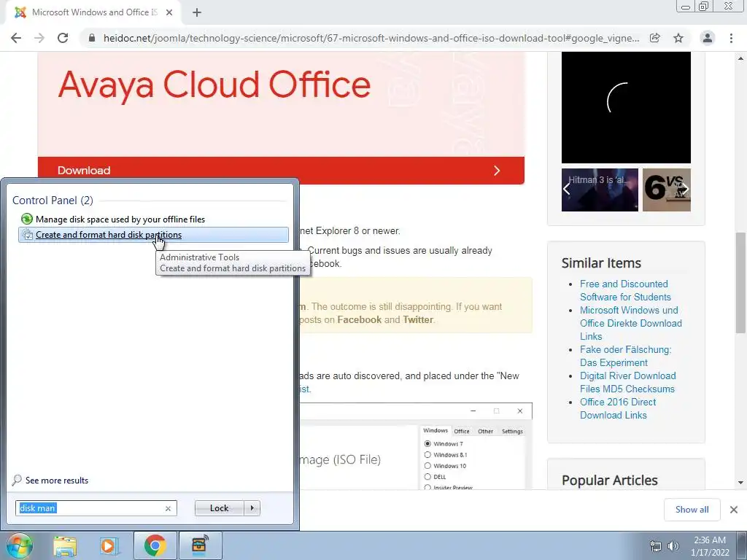
Task: Open Create and format hard disk partitions
Action: [153, 235]
